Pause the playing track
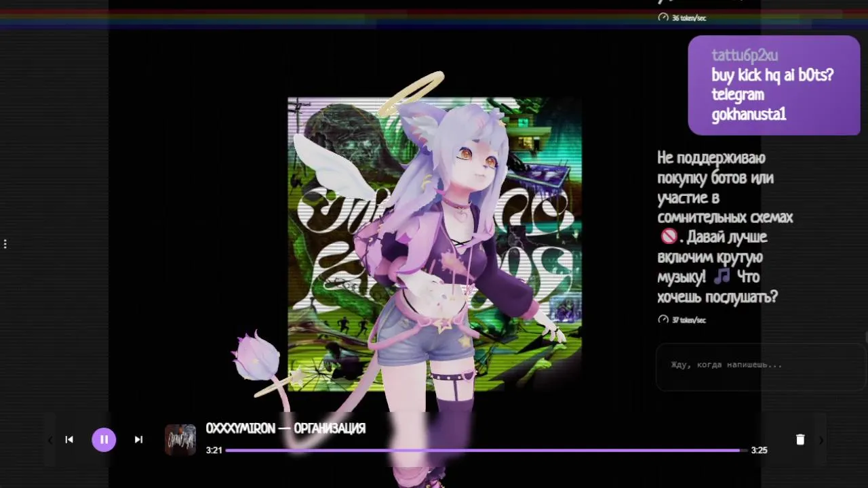 coord(104,439)
